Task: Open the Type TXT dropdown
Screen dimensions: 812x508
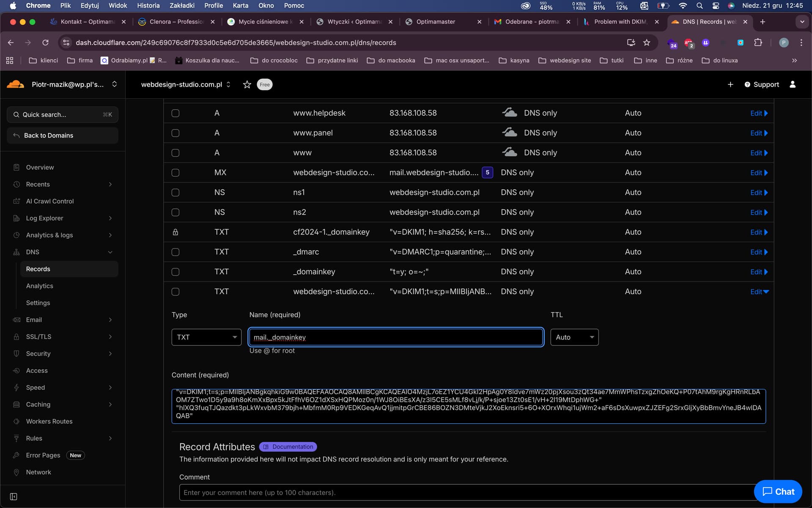Action: [206, 337]
